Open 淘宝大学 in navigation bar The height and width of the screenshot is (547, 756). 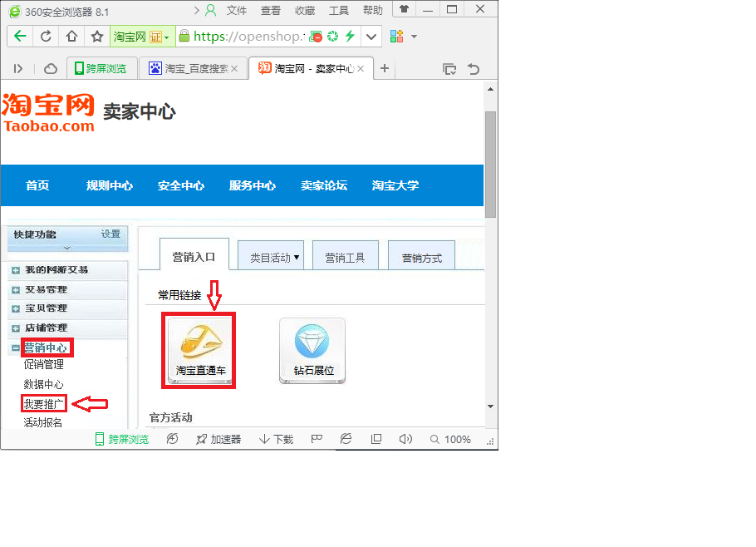pyautogui.click(x=395, y=185)
